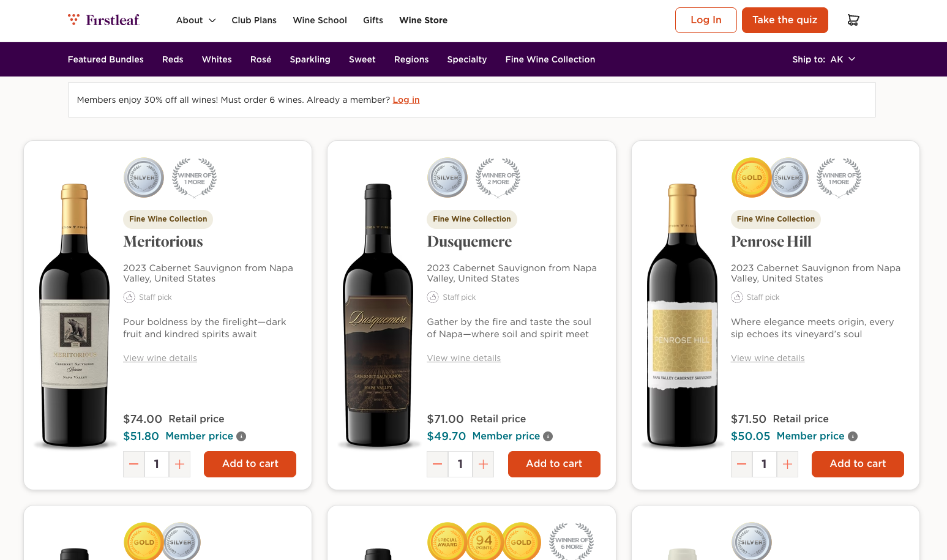The width and height of the screenshot is (947, 560).
Task: Go to the Club Plans page
Action: point(254,20)
